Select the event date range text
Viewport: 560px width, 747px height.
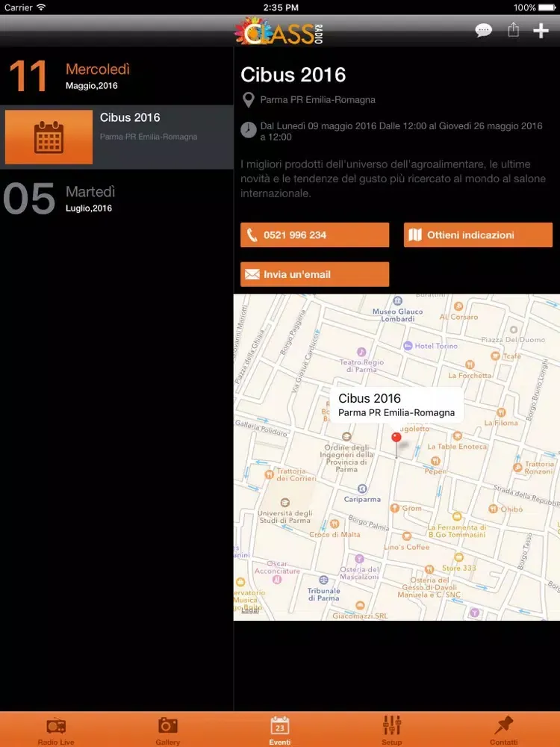point(401,131)
